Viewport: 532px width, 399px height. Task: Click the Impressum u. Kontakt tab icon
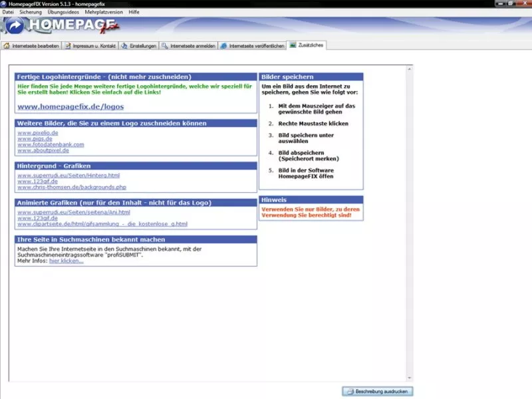point(68,46)
